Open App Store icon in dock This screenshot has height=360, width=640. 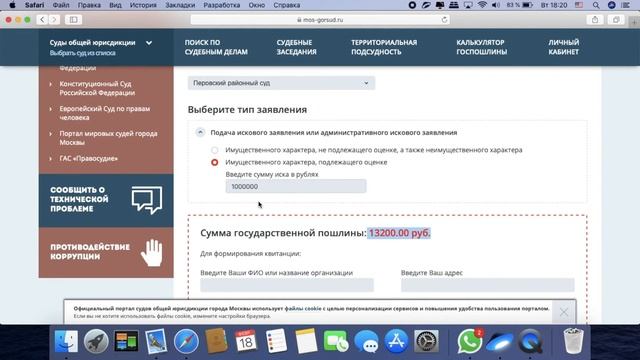click(x=396, y=341)
